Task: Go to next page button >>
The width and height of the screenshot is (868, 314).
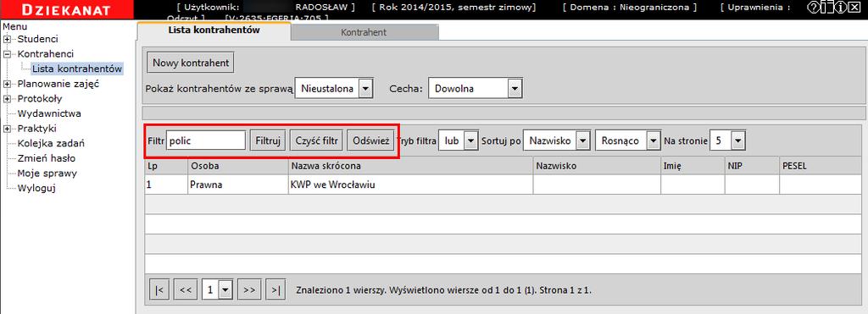Action: [x=249, y=289]
